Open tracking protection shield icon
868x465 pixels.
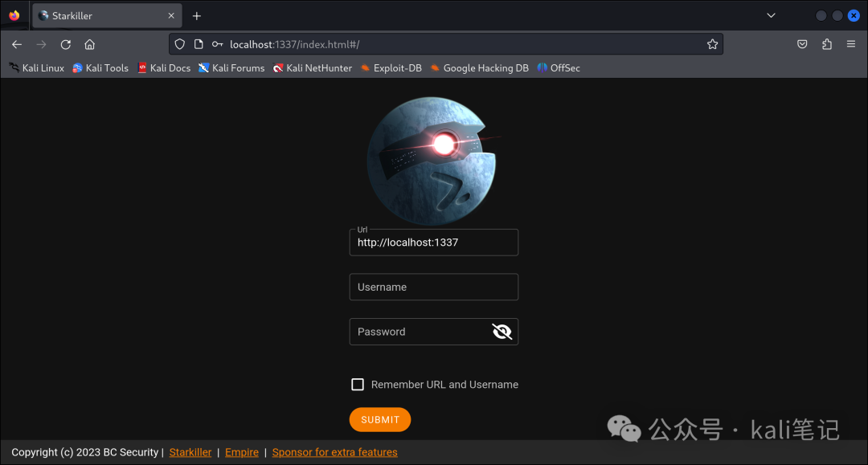[180, 44]
